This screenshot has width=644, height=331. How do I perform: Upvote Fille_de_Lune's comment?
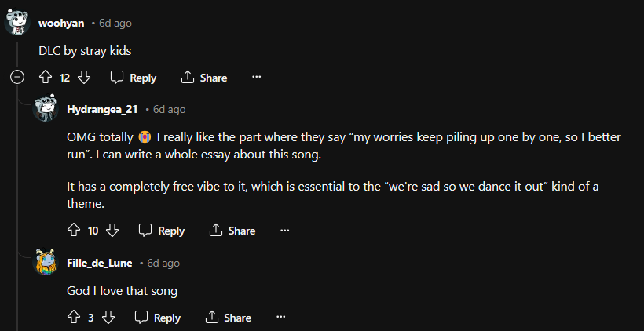pyautogui.click(x=74, y=317)
